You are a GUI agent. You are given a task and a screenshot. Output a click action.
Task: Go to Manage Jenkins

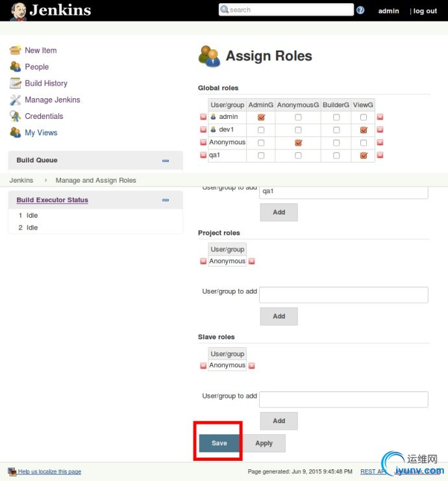coord(53,99)
